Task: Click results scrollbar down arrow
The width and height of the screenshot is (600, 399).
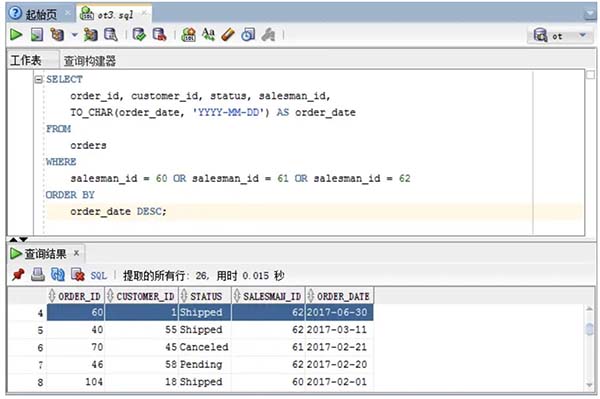Action: click(x=590, y=385)
